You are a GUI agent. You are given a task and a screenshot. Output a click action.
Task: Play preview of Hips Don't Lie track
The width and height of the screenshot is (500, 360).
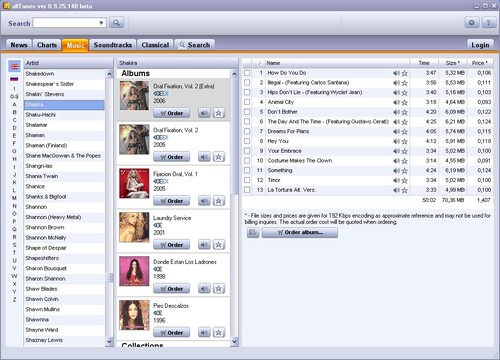(396, 93)
